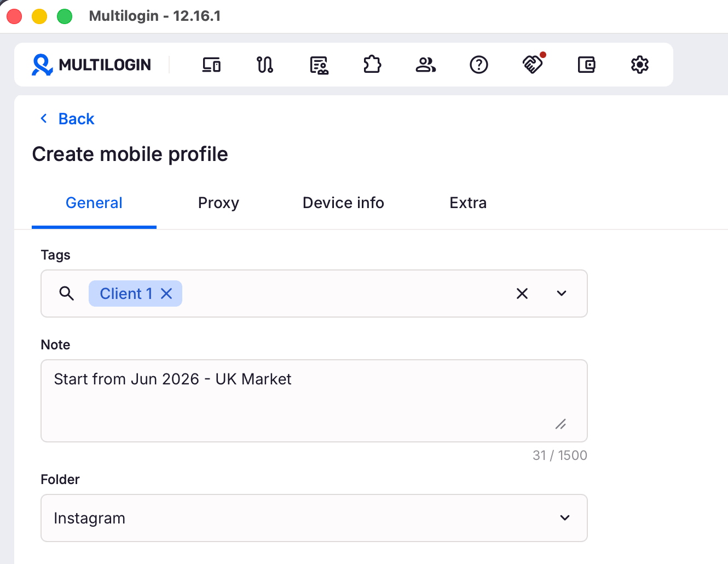Click the Tags field label
The image size is (728, 564).
pos(56,255)
